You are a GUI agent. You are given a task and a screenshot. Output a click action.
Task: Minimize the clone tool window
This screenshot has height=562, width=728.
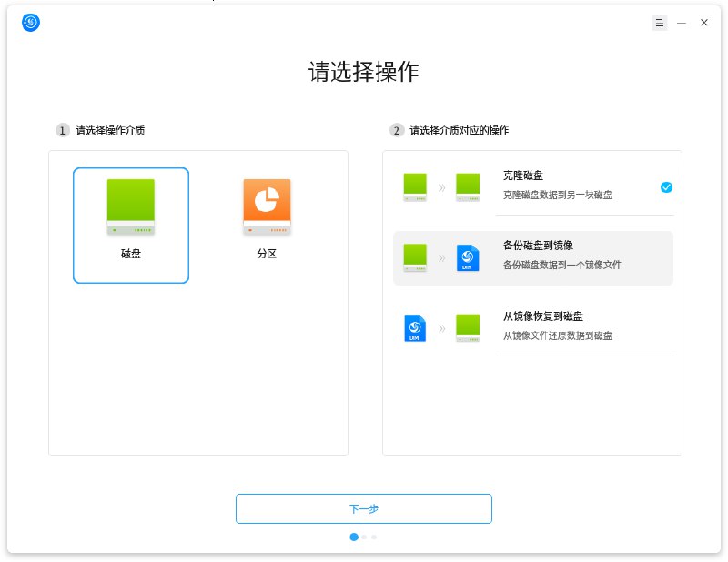click(682, 23)
